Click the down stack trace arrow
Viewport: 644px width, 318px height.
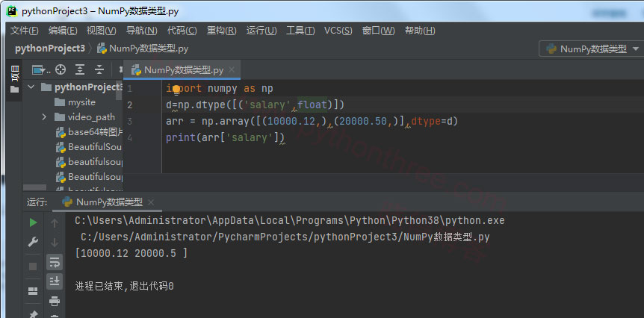(x=55, y=242)
